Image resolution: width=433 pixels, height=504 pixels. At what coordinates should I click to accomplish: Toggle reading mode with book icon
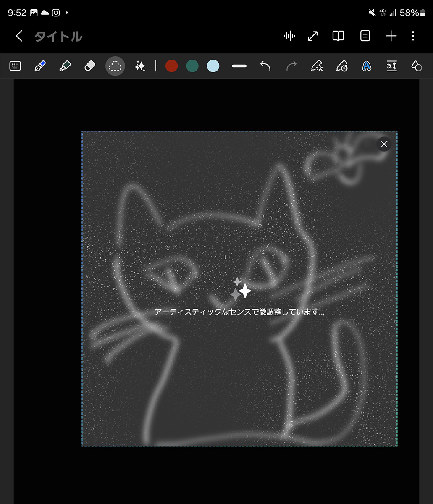click(338, 36)
